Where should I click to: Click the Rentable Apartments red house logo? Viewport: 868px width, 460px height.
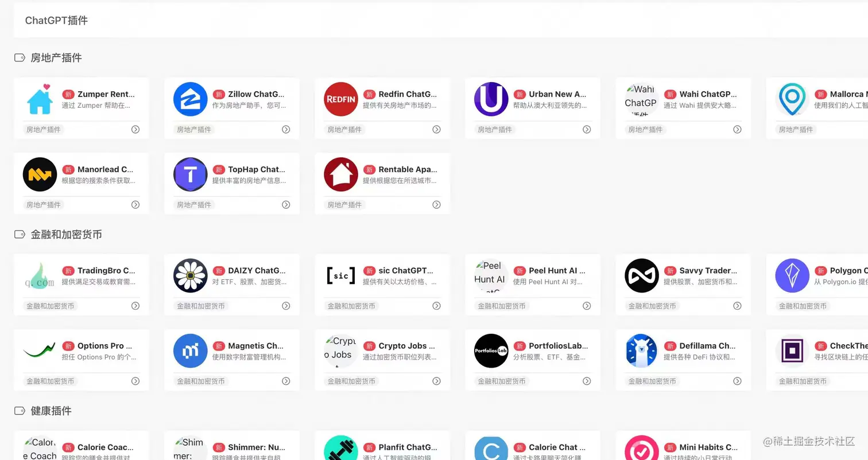coord(341,174)
